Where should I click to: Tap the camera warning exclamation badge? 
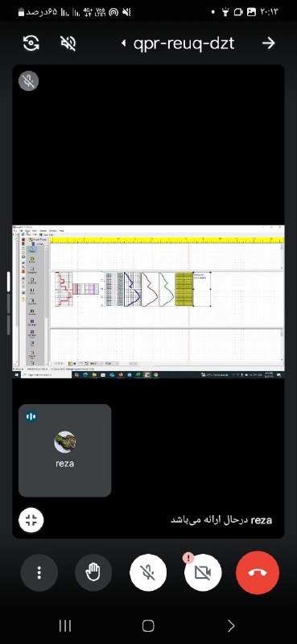(x=188, y=558)
